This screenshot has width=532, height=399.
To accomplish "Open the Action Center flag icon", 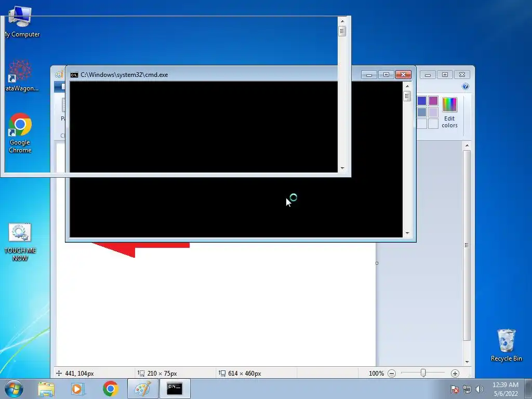I will tap(455, 389).
